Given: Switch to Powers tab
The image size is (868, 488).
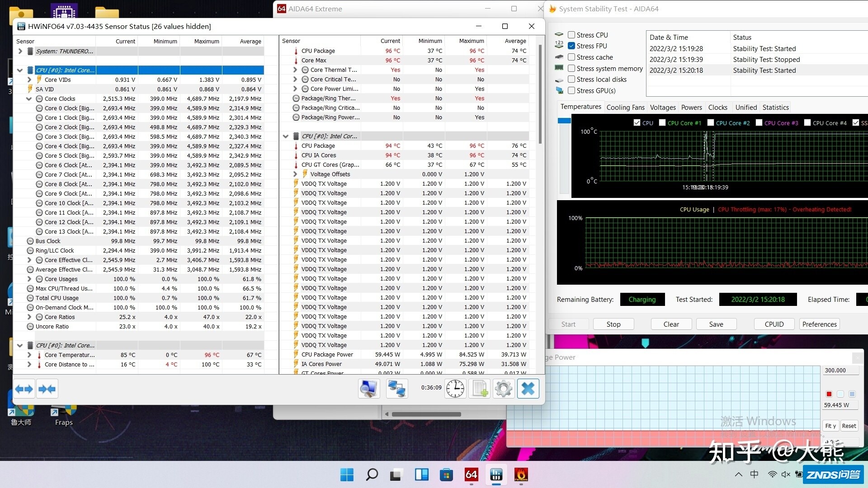Looking at the screenshot, I should (692, 107).
